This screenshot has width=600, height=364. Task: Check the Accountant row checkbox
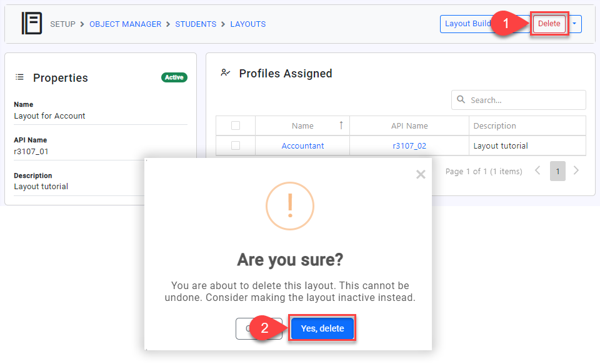[236, 145]
